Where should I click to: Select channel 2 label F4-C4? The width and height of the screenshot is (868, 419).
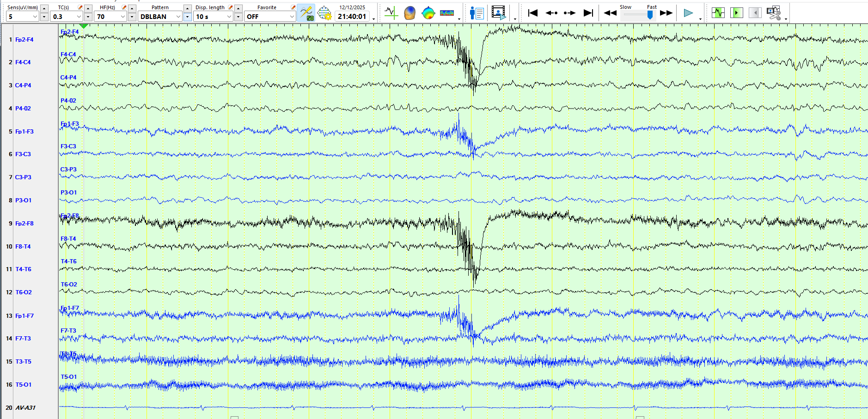point(23,62)
